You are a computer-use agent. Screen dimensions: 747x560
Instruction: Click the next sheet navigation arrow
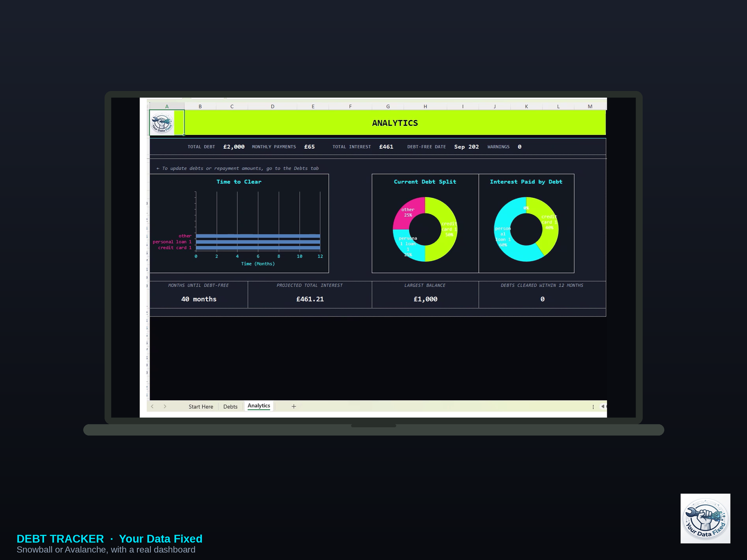165,406
